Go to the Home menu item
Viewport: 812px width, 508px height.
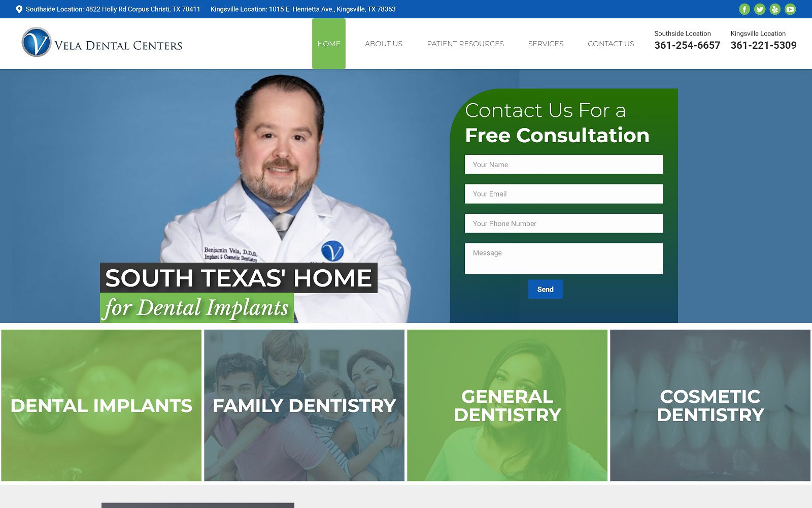tap(329, 44)
